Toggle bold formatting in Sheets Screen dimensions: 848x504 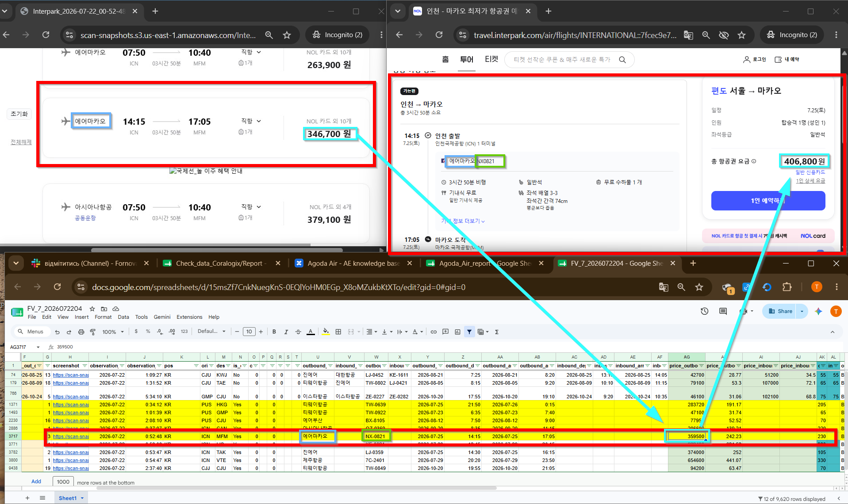pyautogui.click(x=274, y=332)
